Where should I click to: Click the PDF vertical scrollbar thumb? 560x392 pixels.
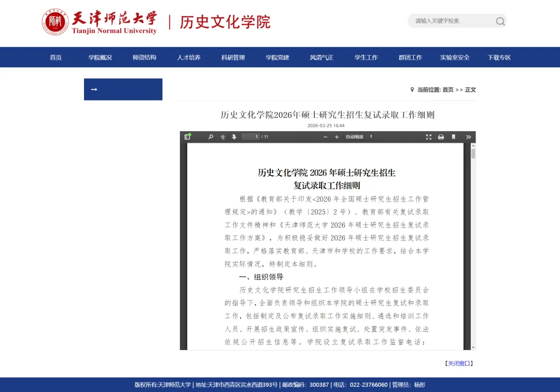(473, 153)
